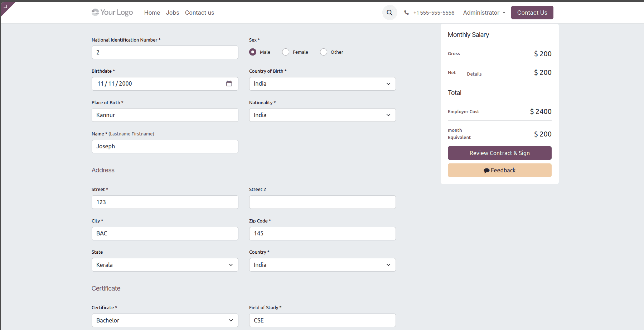Click the Feedback button

point(499,170)
